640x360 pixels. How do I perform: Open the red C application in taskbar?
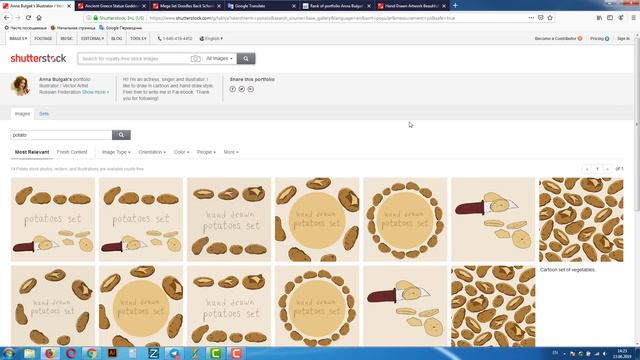pyautogui.click(x=236, y=353)
